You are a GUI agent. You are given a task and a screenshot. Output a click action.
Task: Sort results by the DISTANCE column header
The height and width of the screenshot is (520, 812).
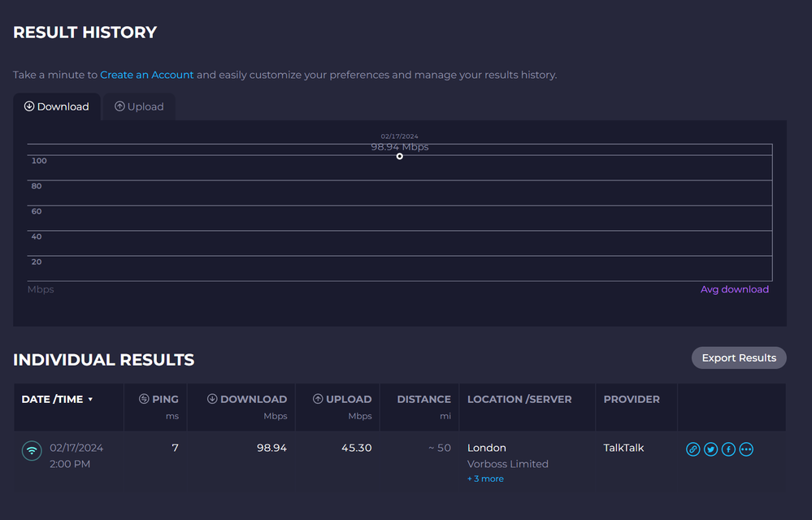pos(423,399)
